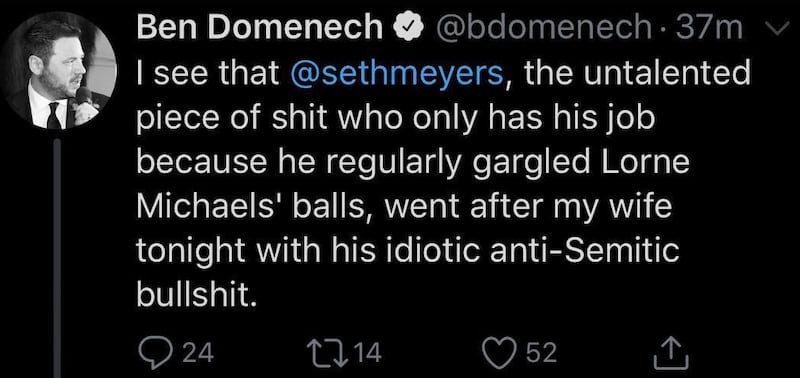Image resolution: width=800 pixels, height=378 pixels.
Task: Open Ben Domenech display name profile
Action: pyautogui.click(x=259, y=29)
